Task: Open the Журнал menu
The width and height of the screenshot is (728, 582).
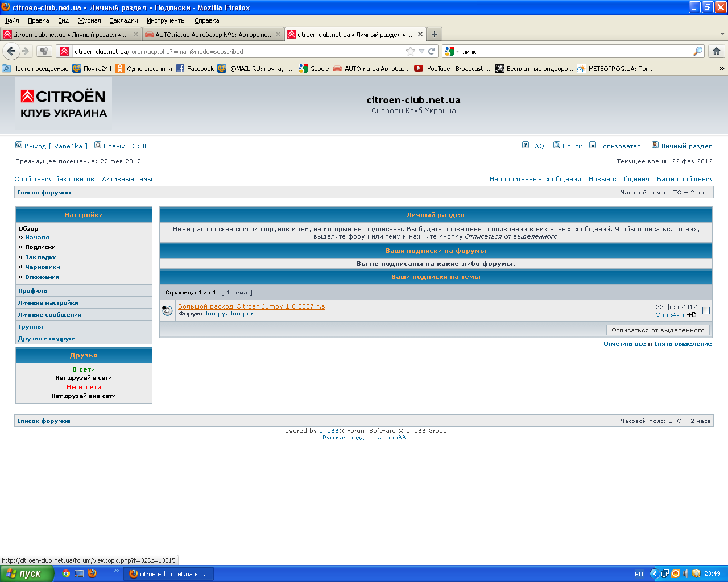Action: click(90, 20)
